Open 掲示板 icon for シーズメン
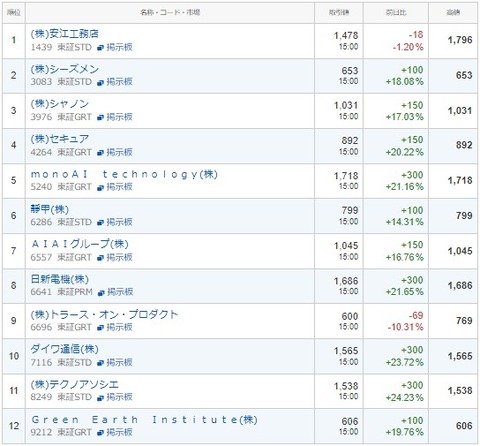The width and height of the screenshot is (480, 446). (100, 82)
